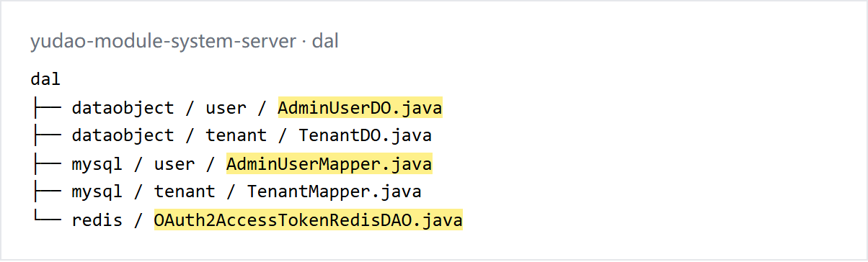
Task: Click the slash separator after redis
Action: pos(138,220)
